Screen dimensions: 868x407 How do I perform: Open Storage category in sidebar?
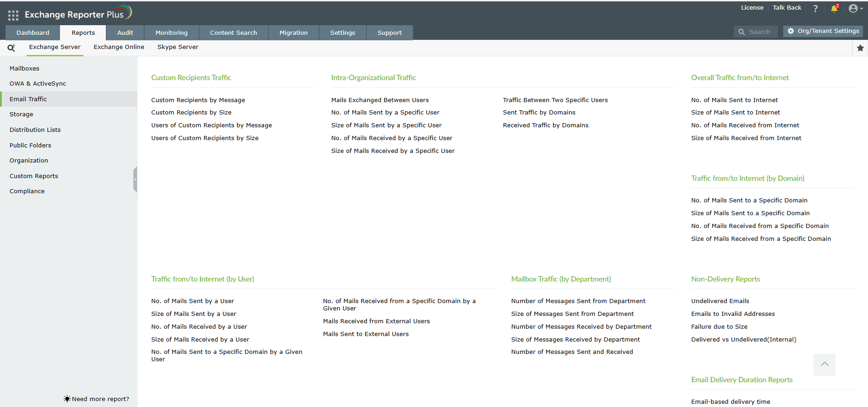[x=69, y=114]
